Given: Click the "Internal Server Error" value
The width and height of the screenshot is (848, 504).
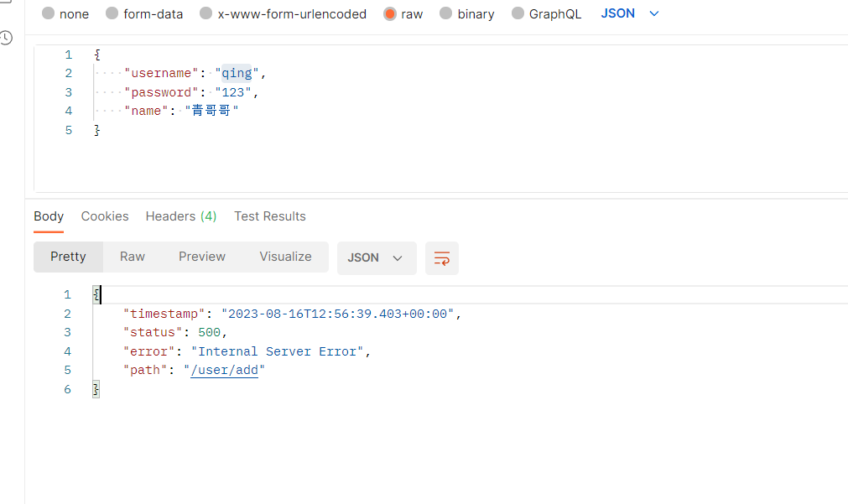Looking at the screenshot, I should click(278, 352).
